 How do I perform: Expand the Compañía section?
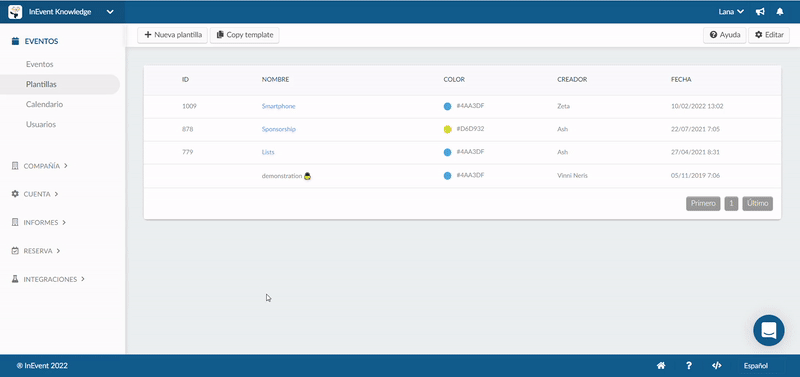(40, 166)
